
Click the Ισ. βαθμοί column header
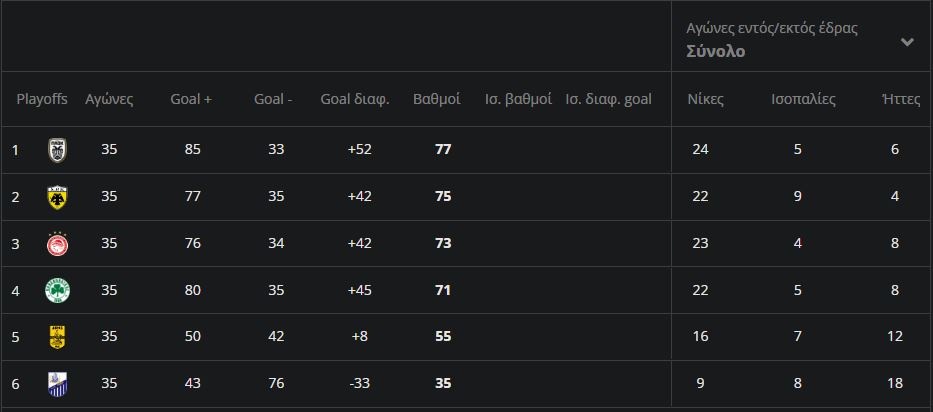coord(518,99)
